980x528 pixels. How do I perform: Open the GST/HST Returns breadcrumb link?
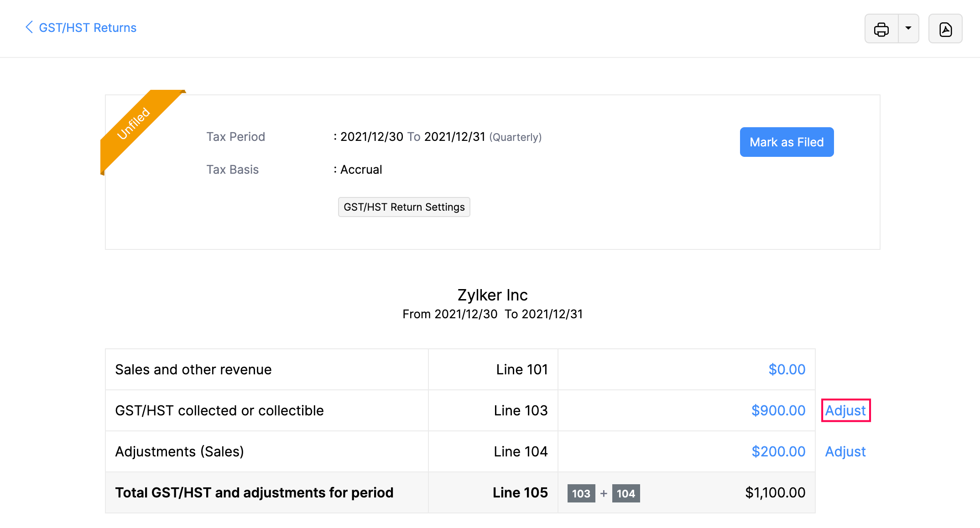(x=88, y=28)
